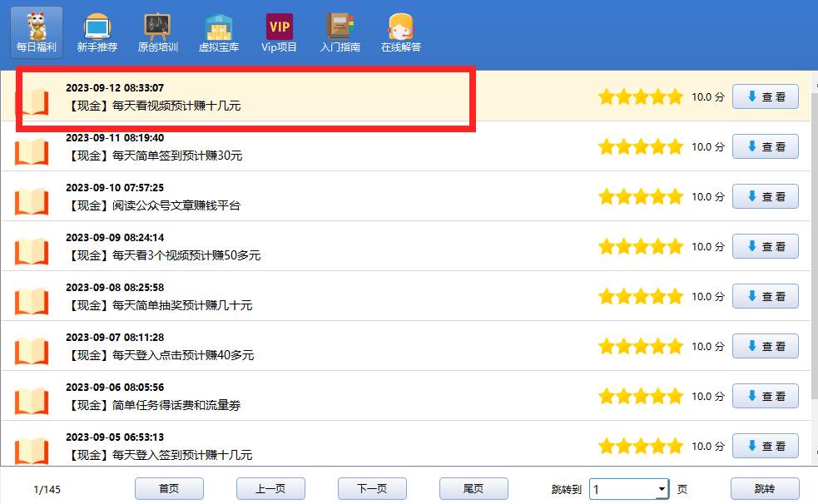818x504 pixels.
Task: Click the book icon for 2023-09-10 entry
Action: pyautogui.click(x=32, y=202)
